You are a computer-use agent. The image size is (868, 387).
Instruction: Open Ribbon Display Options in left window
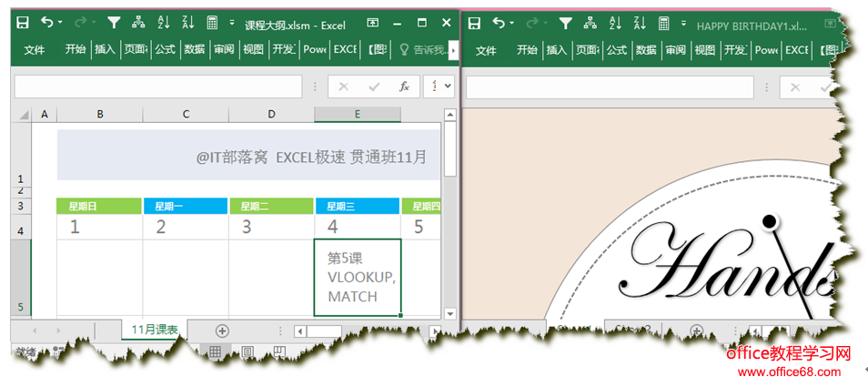click(373, 23)
